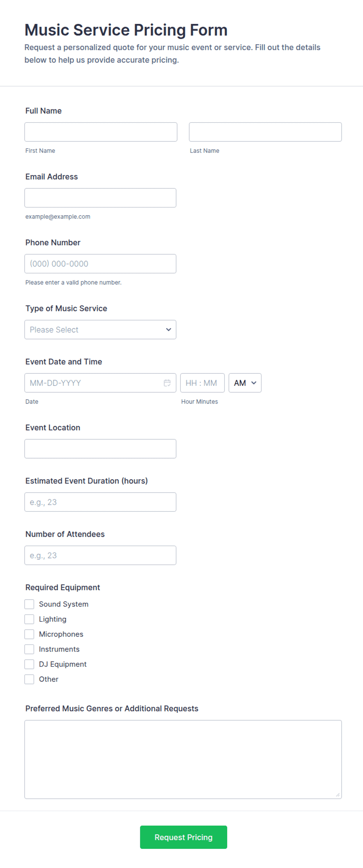Open the calendar date picker icon

coord(167,383)
